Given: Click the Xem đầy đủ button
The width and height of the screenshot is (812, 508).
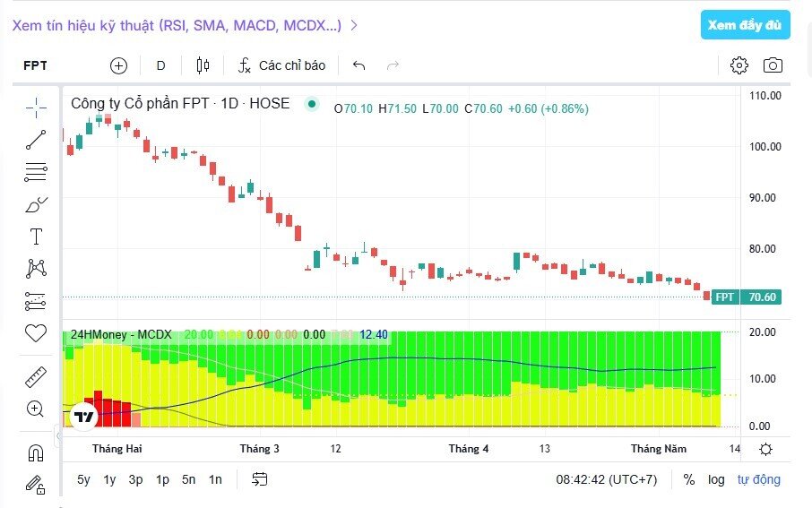Looking at the screenshot, I should point(745,25).
